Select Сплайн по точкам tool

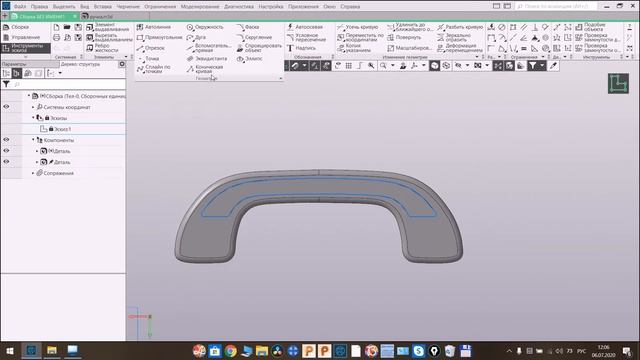tap(153, 69)
